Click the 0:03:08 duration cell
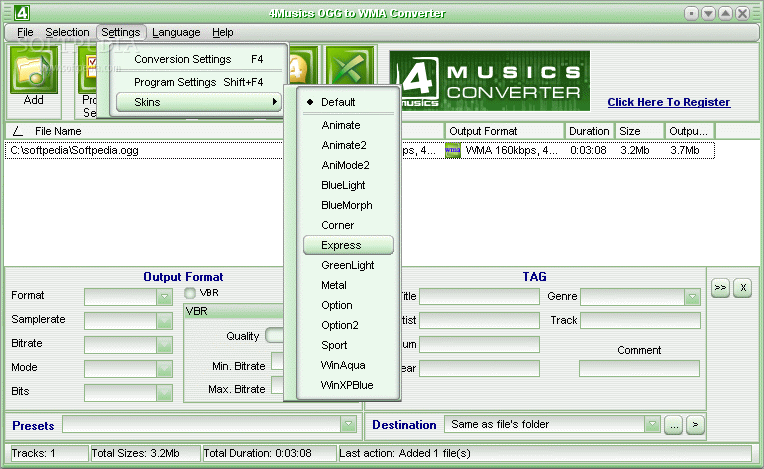The width and height of the screenshot is (764, 469). 588,150
